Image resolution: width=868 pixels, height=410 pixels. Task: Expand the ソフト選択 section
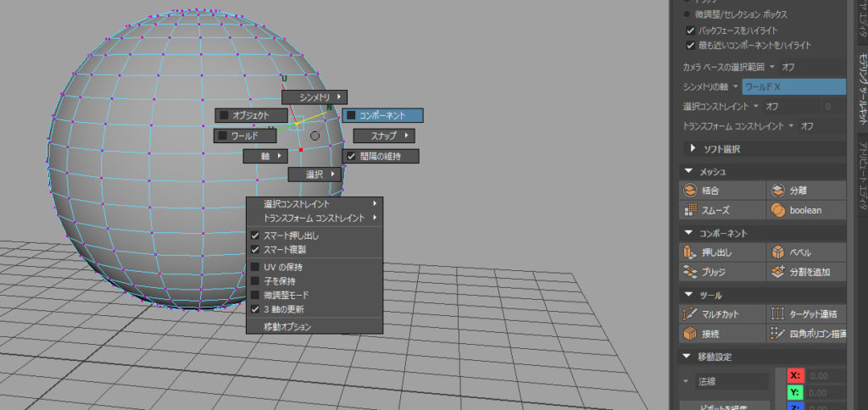point(693,148)
